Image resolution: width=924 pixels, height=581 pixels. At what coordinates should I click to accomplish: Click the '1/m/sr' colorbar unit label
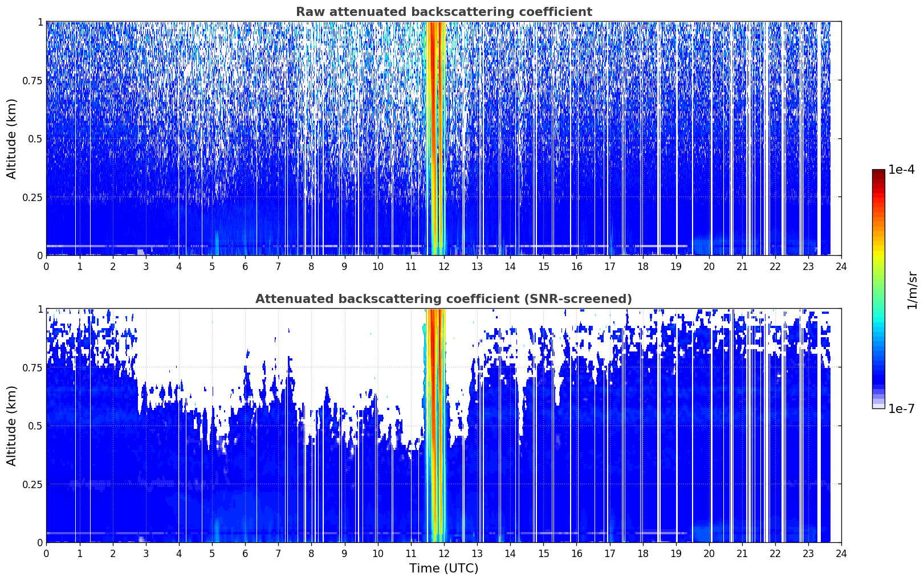coord(912,290)
